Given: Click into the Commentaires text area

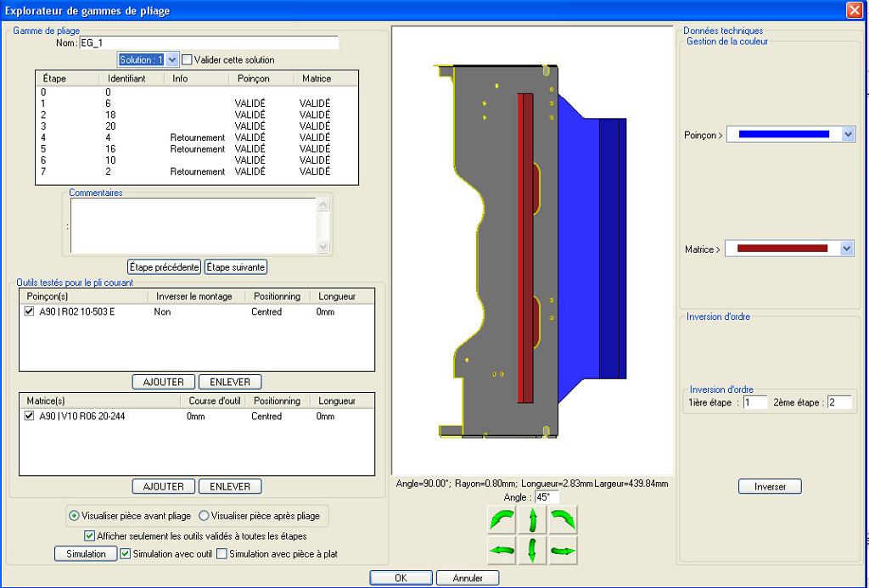Looking at the screenshot, I should click(193, 226).
